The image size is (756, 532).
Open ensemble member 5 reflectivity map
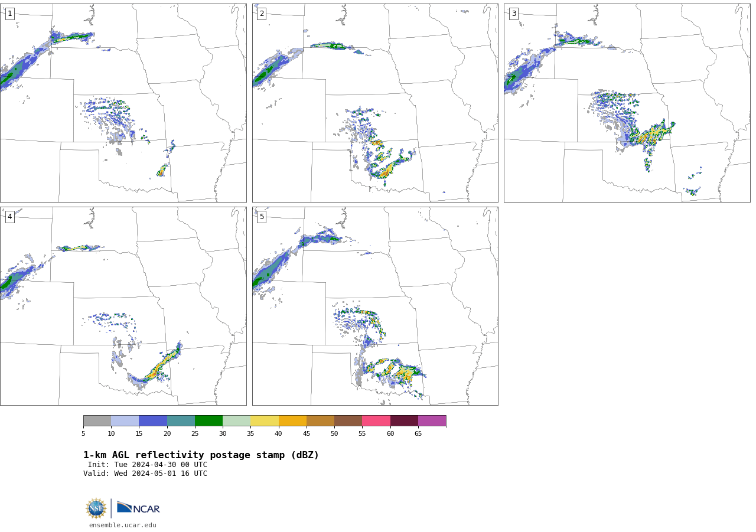pyautogui.click(x=375, y=306)
